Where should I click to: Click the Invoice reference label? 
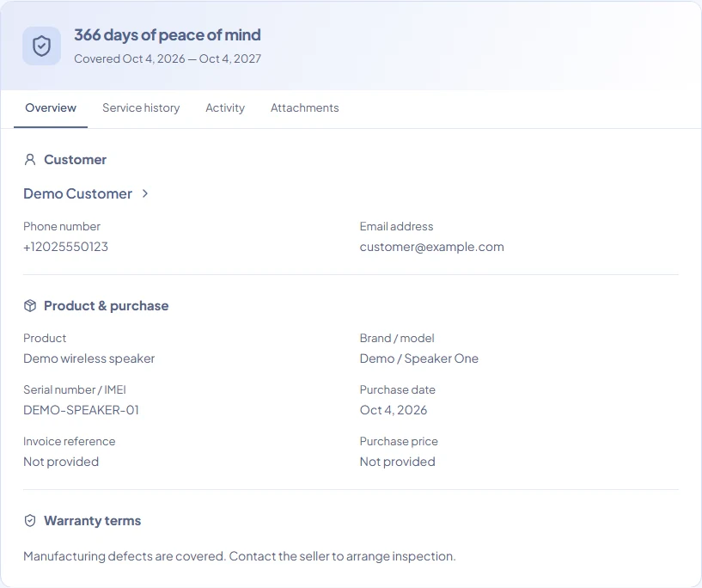pos(70,442)
